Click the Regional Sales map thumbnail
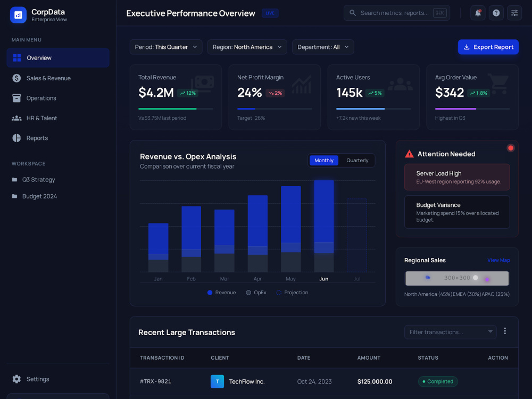532x399 pixels. click(457, 278)
